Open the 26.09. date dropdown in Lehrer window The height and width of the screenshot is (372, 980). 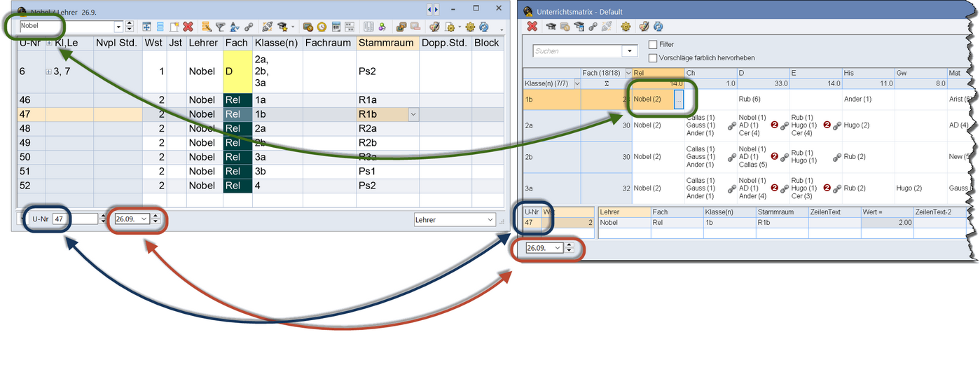[144, 219]
